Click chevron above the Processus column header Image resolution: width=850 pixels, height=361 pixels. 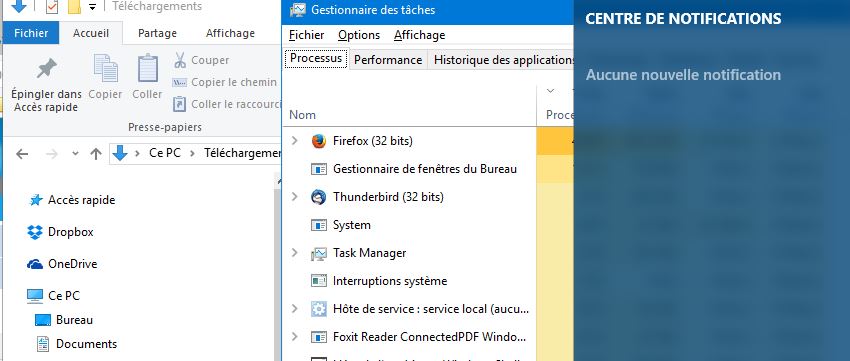coord(550,91)
